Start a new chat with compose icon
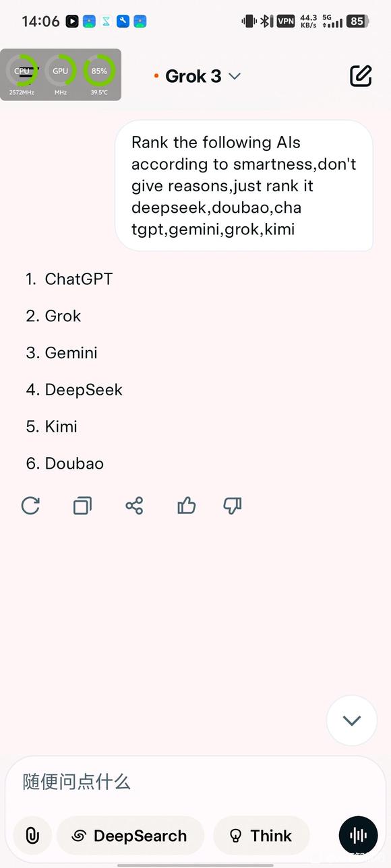 coord(361,76)
